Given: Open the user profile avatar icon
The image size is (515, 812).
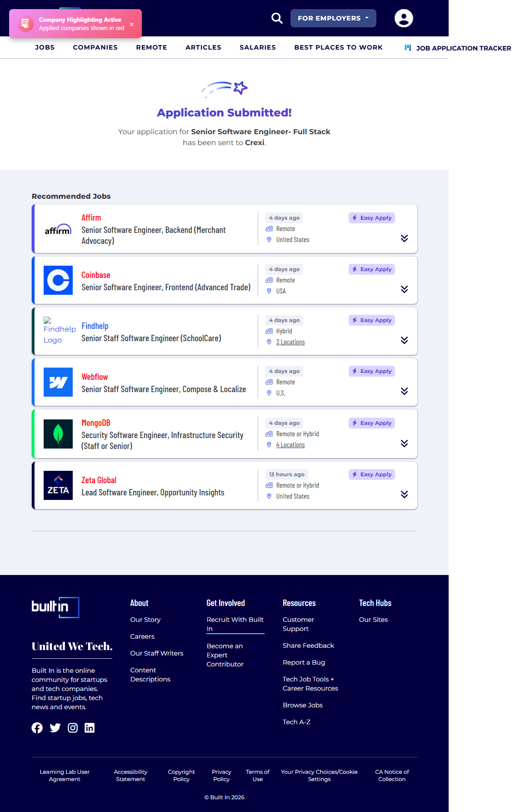Looking at the screenshot, I should [x=403, y=18].
